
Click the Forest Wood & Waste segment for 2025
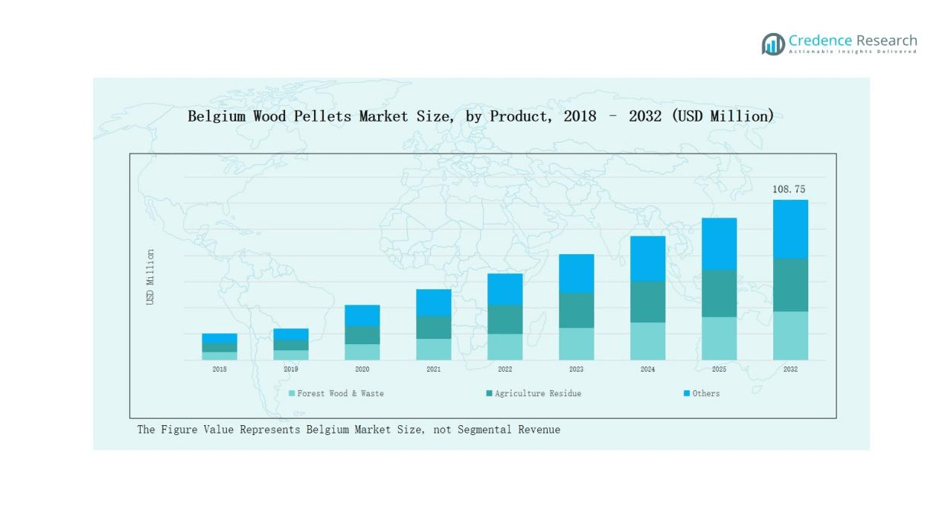click(x=719, y=338)
